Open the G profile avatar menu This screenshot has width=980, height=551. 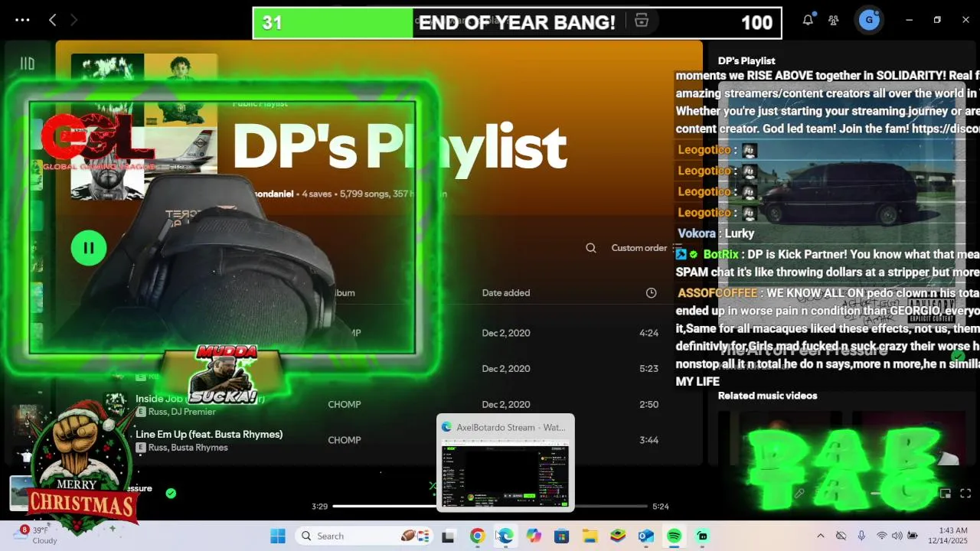point(868,20)
